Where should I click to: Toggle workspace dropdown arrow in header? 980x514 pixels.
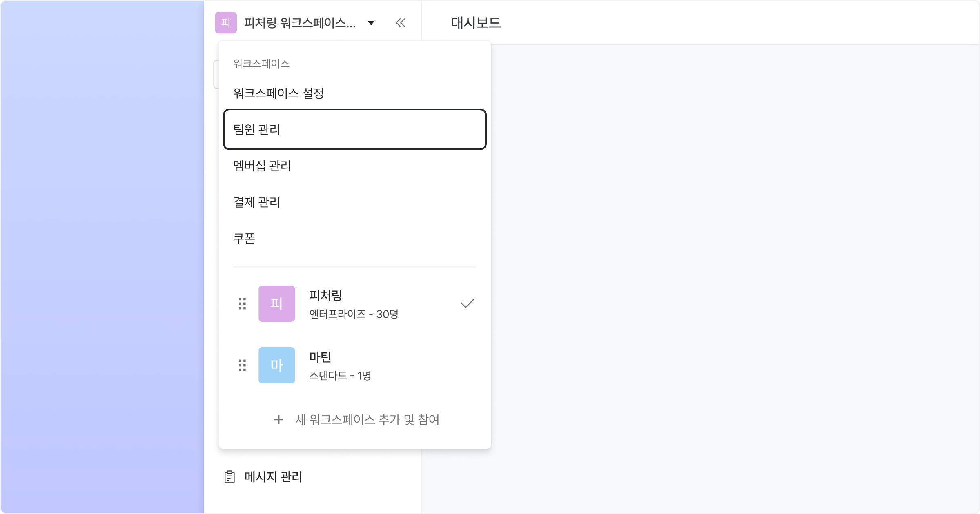[371, 23]
